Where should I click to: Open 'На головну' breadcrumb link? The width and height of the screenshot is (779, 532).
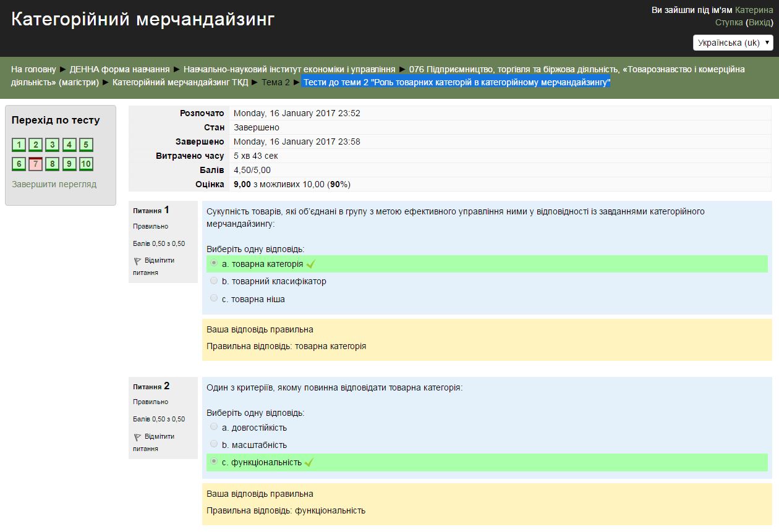[33, 69]
